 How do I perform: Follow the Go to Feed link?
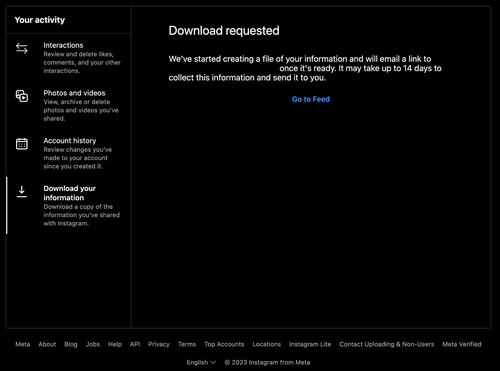click(x=311, y=99)
